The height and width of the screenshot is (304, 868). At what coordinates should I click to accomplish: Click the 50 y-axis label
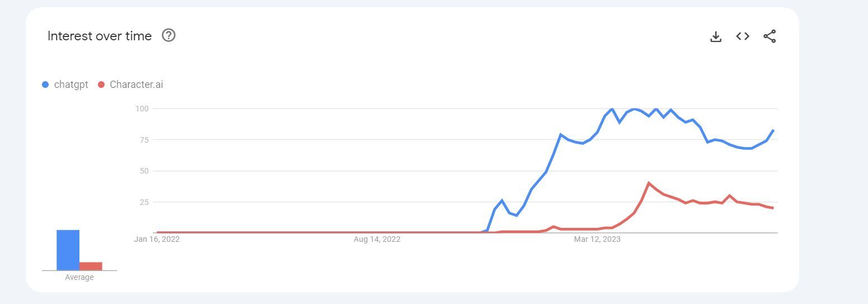(143, 171)
